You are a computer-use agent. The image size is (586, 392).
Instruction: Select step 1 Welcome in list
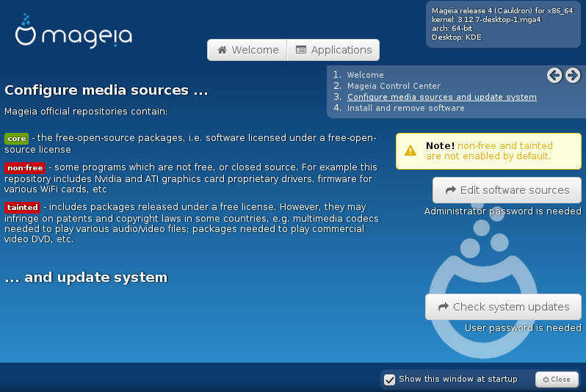pyautogui.click(x=365, y=75)
